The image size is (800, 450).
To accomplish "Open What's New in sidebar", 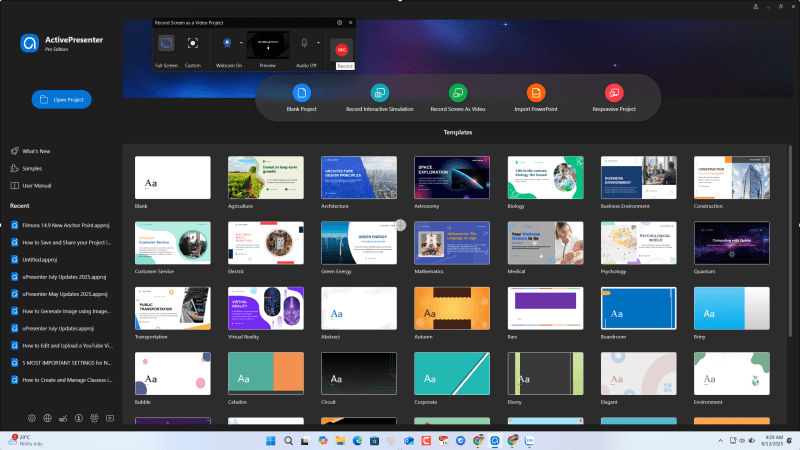I will (x=36, y=150).
